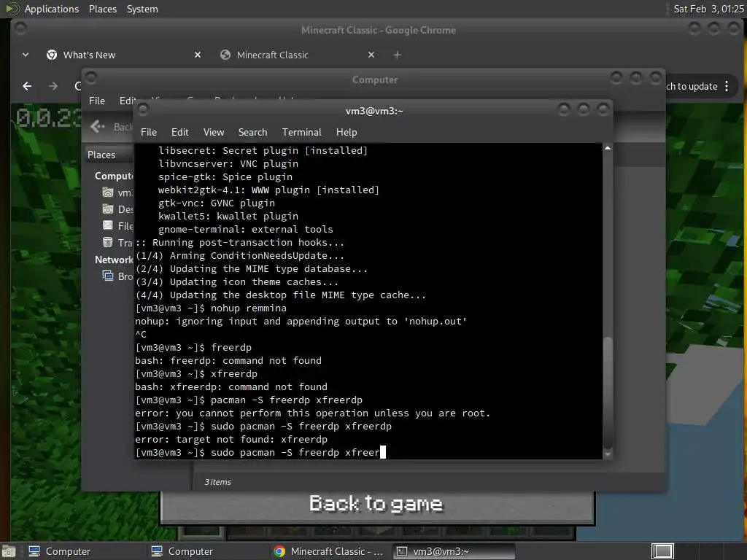This screenshot has width=747, height=560.
Task: Open Places sidebar selector in Computer window
Action: coord(109,155)
